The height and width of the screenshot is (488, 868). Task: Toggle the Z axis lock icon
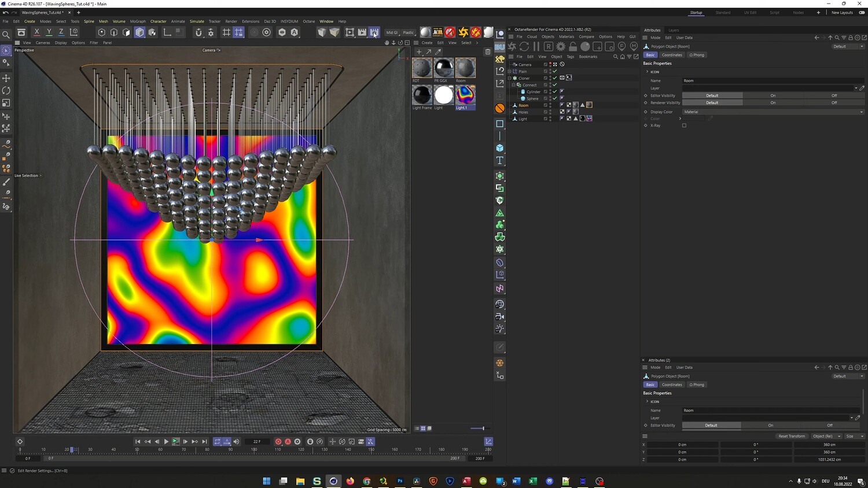(x=61, y=32)
